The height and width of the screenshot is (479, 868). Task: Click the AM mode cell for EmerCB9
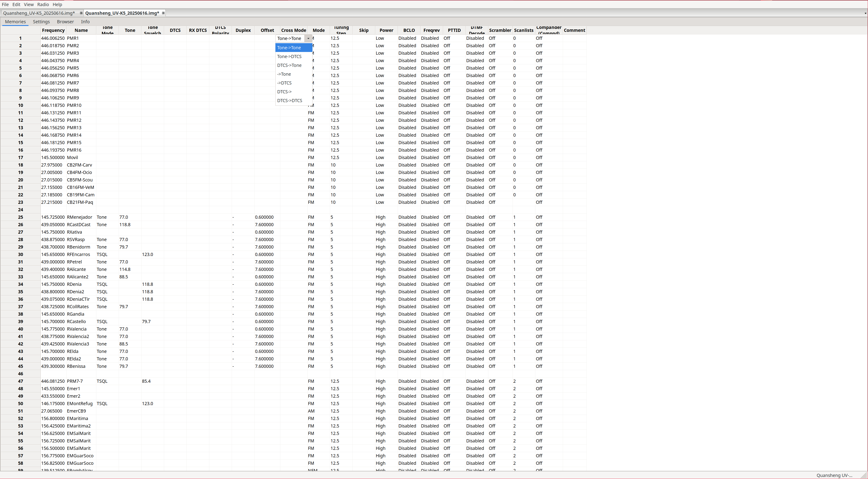(x=311, y=411)
